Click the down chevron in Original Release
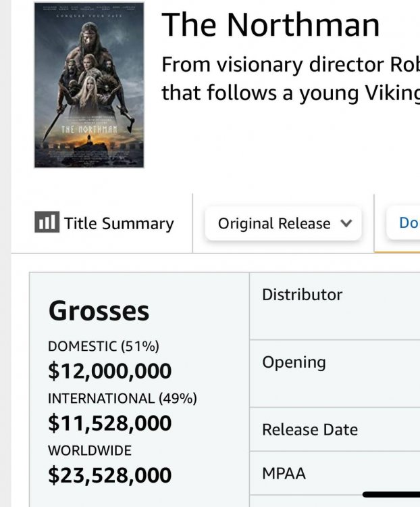 tap(347, 223)
